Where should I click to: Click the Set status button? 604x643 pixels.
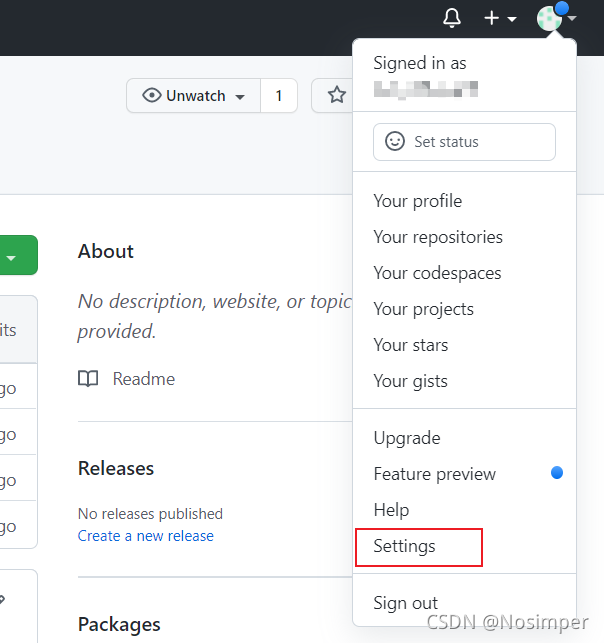coord(464,142)
